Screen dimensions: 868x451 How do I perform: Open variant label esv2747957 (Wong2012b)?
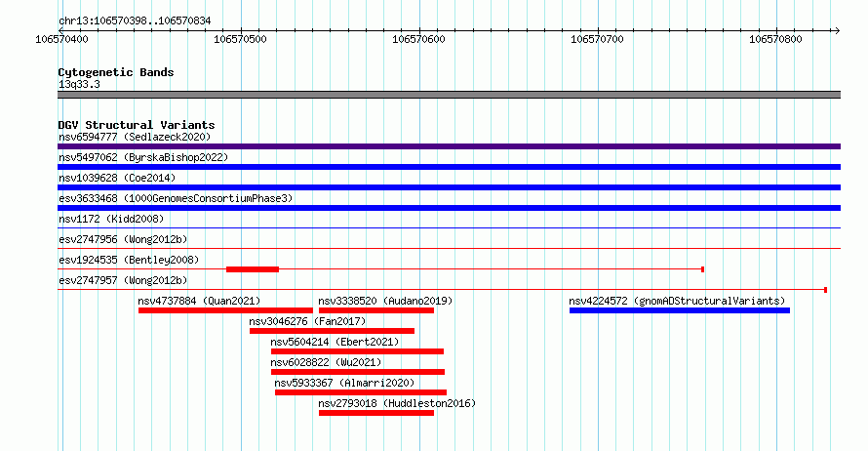tap(123, 280)
